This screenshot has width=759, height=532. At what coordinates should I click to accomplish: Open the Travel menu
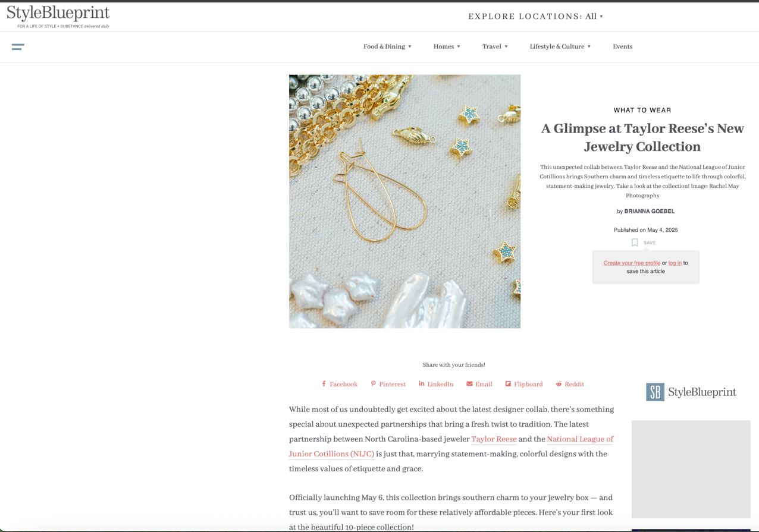(495, 46)
